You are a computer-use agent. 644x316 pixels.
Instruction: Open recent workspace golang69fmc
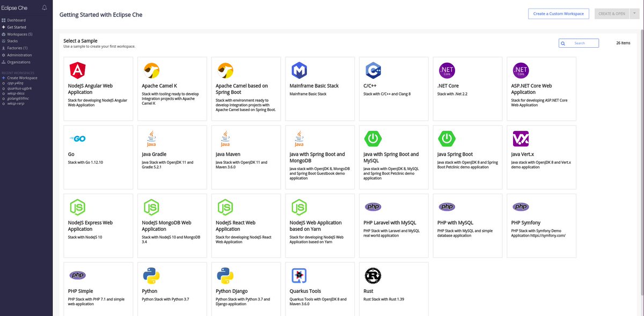(18, 98)
